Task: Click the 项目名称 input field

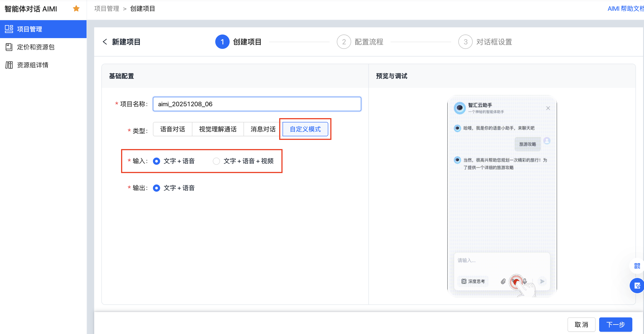Action: click(x=257, y=104)
